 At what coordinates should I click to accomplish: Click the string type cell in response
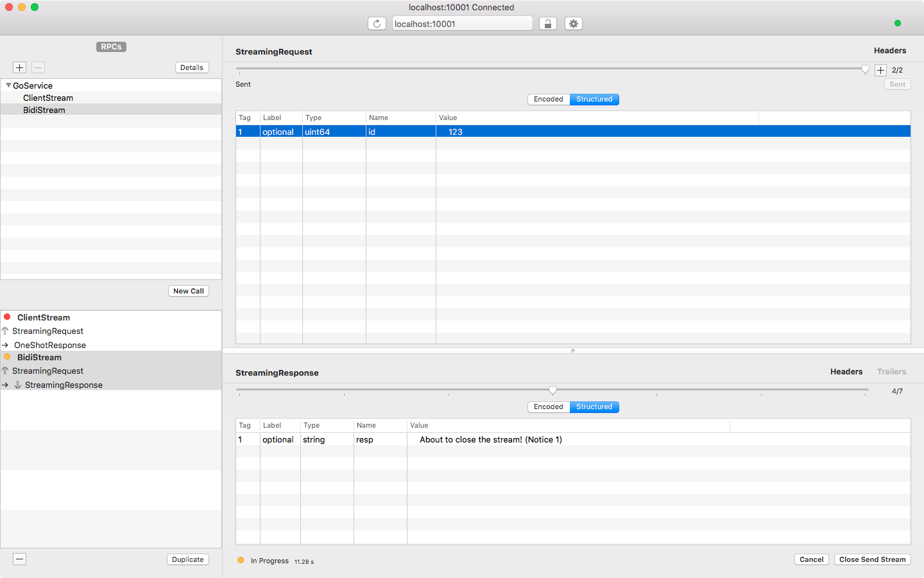(327, 440)
